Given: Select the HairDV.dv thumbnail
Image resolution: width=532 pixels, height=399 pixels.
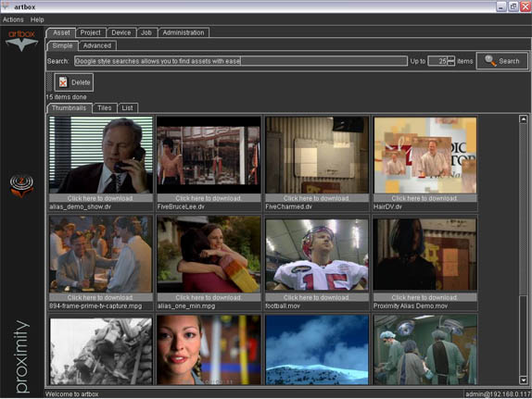Looking at the screenshot, I should tap(425, 155).
